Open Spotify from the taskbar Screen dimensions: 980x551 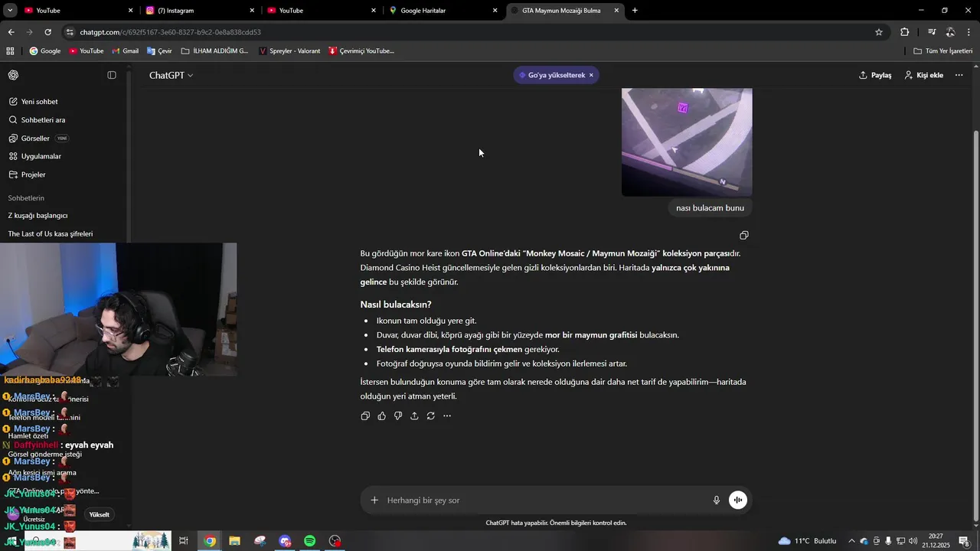pos(309,541)
